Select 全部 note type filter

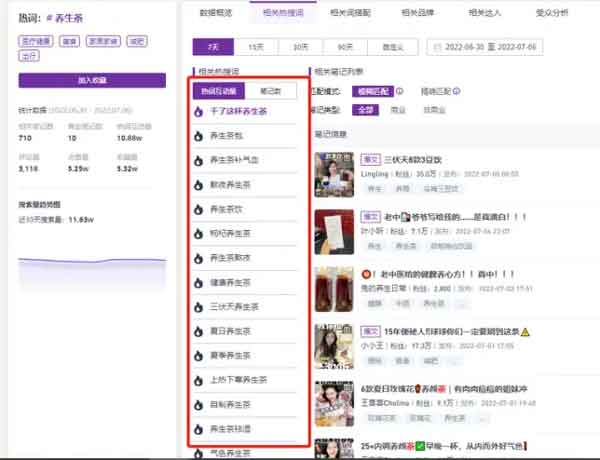click(365, 110)
